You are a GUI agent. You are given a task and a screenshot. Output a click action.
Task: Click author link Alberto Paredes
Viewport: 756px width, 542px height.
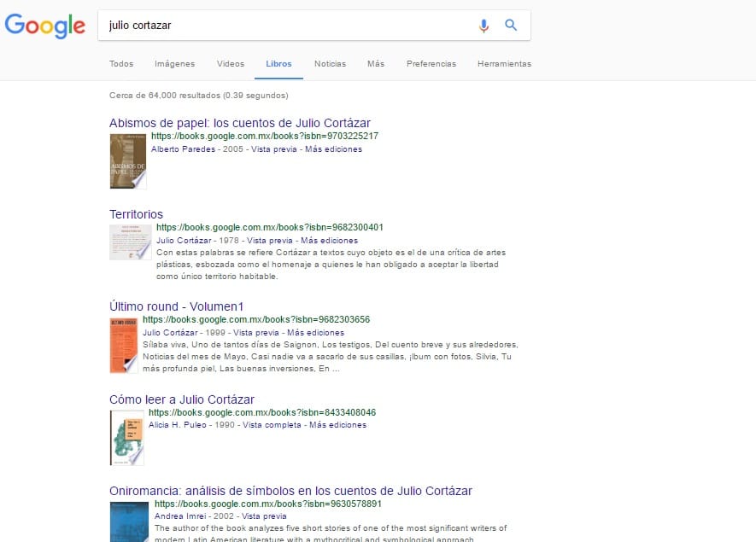click(183, 149)
